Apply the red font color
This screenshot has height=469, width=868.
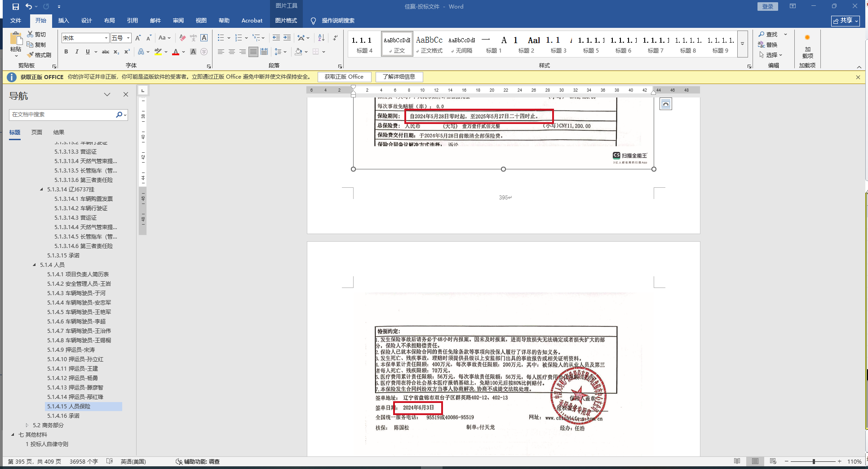click(176, 52)
